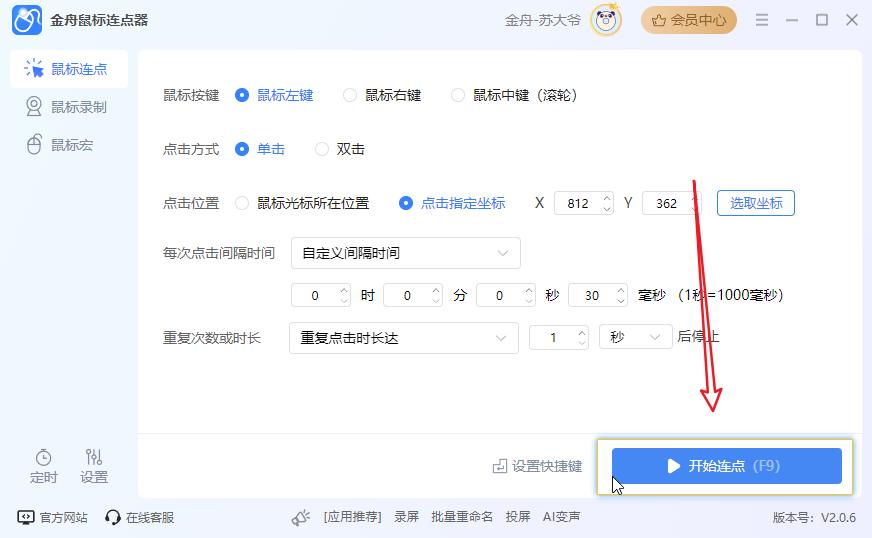Choose 鼠标光标所在位置 radio option
Screen dimensions: 872x538
click(x=242, y=203)
